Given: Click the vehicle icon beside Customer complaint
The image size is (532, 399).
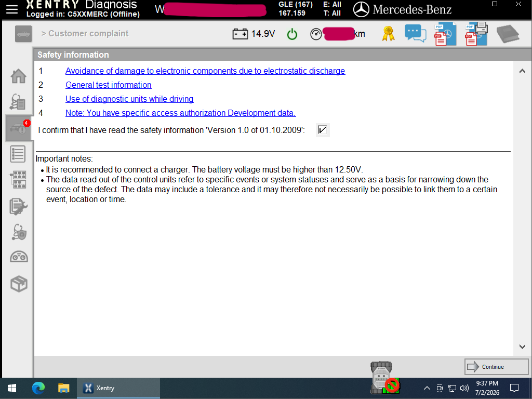Looking at the screenshot, I should 23,34.
